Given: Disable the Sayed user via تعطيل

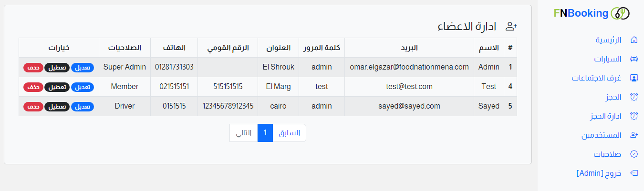Looking at the screenshot, I should pyautogui.click(x=57, y=107).
